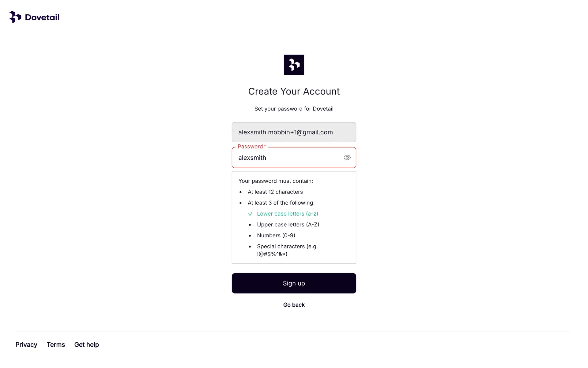This screenshot has height=368, width=588.
Task: Click the Lower case letters requirement text
Action: (288, 214)
